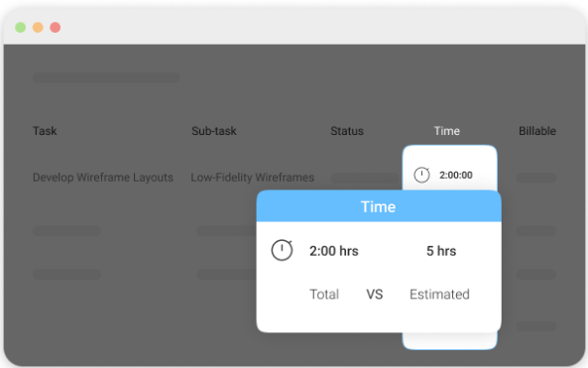Click the Estimated label in popup
The image size is (588, 368).
coord(439,294)
